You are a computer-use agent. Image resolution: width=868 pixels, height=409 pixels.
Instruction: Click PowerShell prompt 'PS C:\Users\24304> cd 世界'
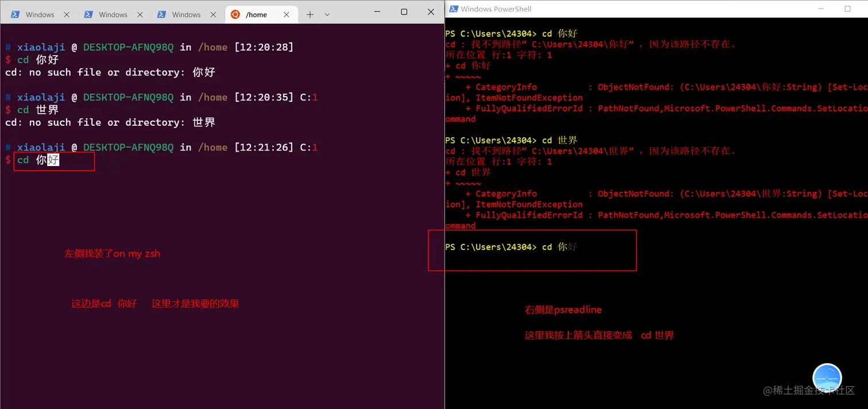pos(511,140)
